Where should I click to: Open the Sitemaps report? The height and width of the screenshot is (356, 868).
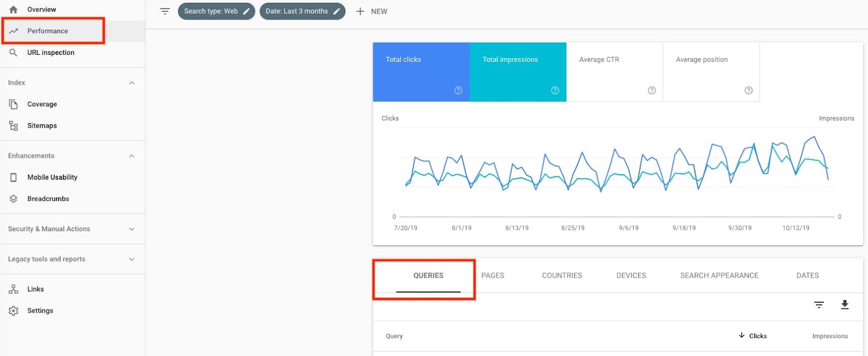pyautogui.click(x=42, y=126)
